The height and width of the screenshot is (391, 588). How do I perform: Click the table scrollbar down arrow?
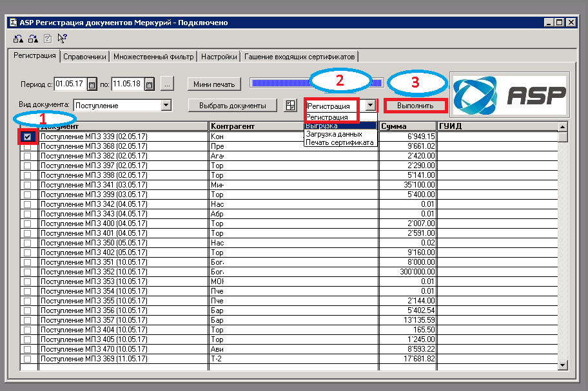point(562,365)
